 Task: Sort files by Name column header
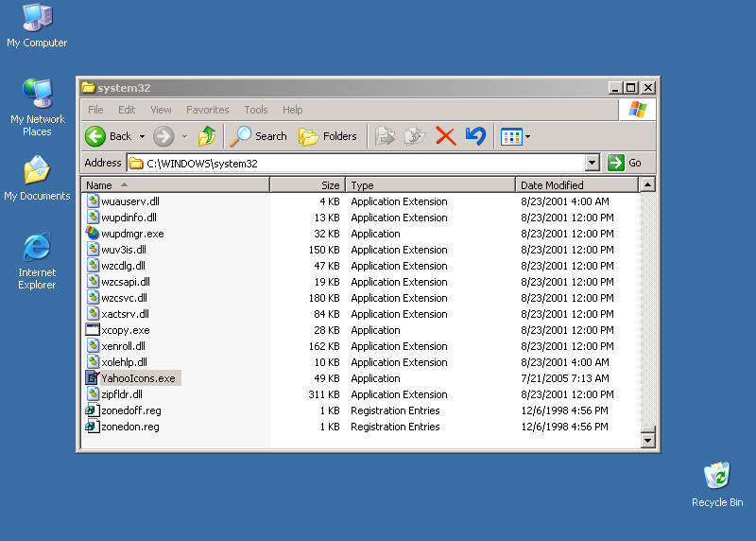(x=176, y=185)
